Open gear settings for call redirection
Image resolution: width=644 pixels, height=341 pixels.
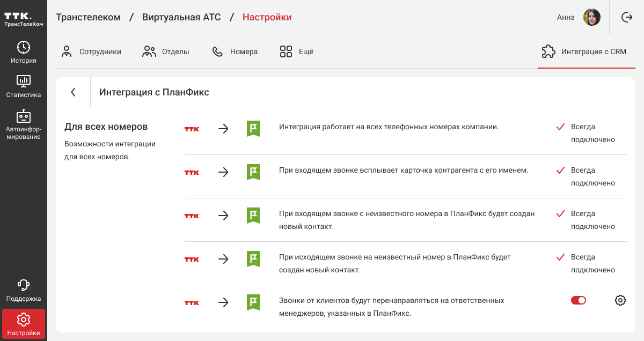(x=620, y=300)
